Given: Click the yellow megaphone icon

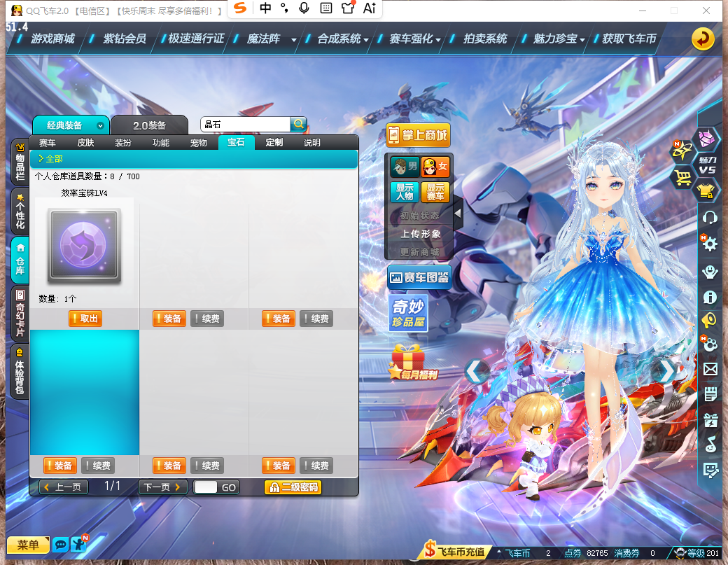Looking at the screenshot, I should point(710,320).
